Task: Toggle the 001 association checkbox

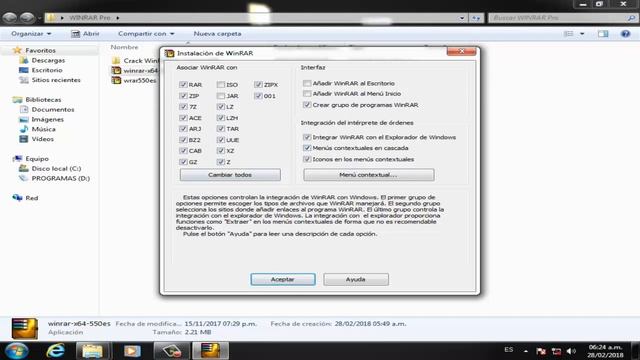Action: (258, 96)
